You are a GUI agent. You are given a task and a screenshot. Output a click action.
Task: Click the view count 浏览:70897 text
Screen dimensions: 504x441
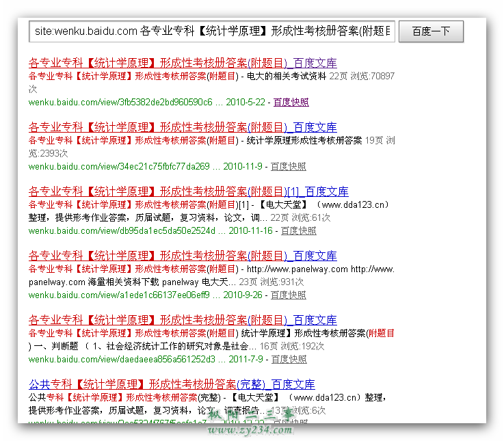pyautogui.click(x=372, y=76)
